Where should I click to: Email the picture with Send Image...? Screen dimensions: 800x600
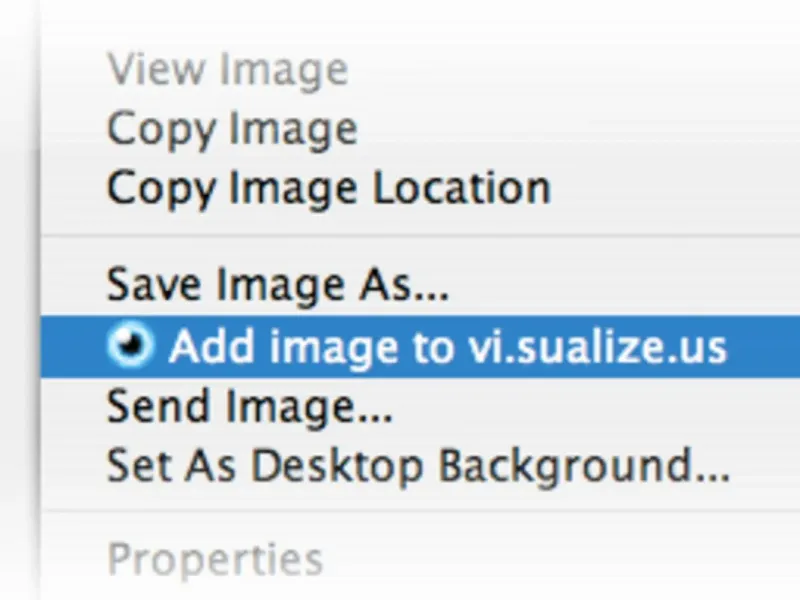(x=249, y=407)
